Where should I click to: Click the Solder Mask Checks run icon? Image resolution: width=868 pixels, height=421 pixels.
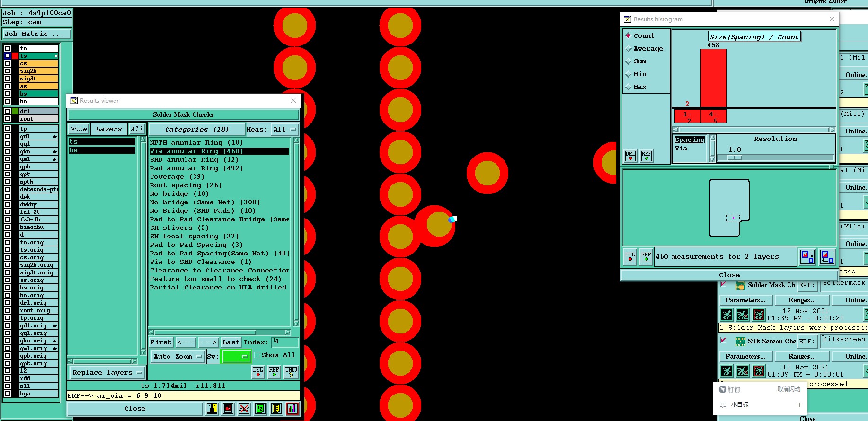(727, 315)
